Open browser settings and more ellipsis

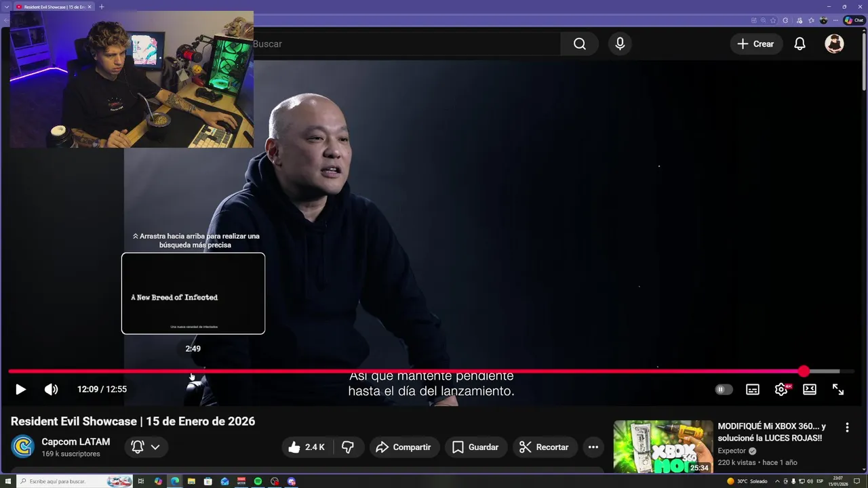pyautogui.click(x=836, y=20)
